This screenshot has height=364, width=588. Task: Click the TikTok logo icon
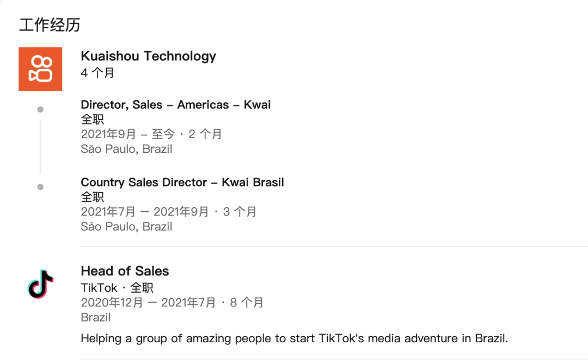[41, 283]
